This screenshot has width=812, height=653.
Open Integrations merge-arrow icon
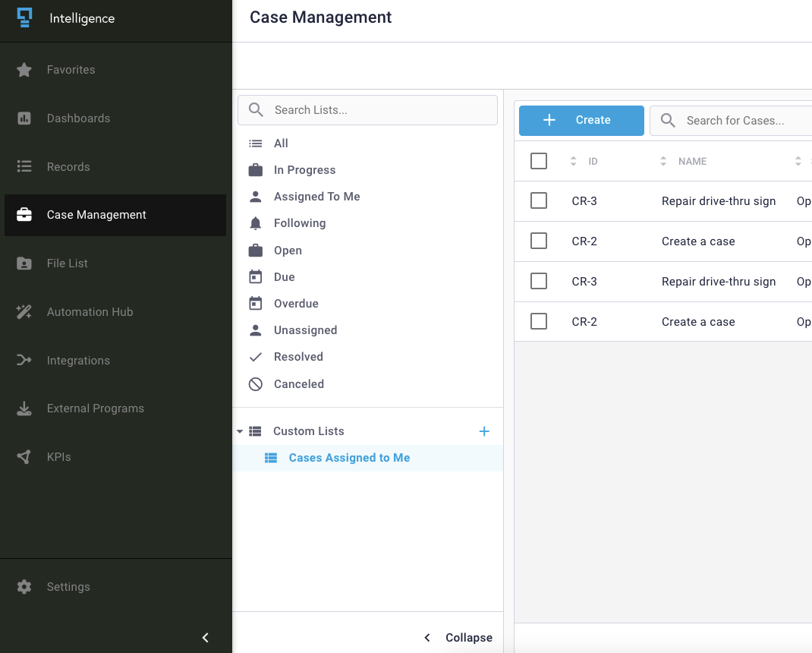[24, 360]
